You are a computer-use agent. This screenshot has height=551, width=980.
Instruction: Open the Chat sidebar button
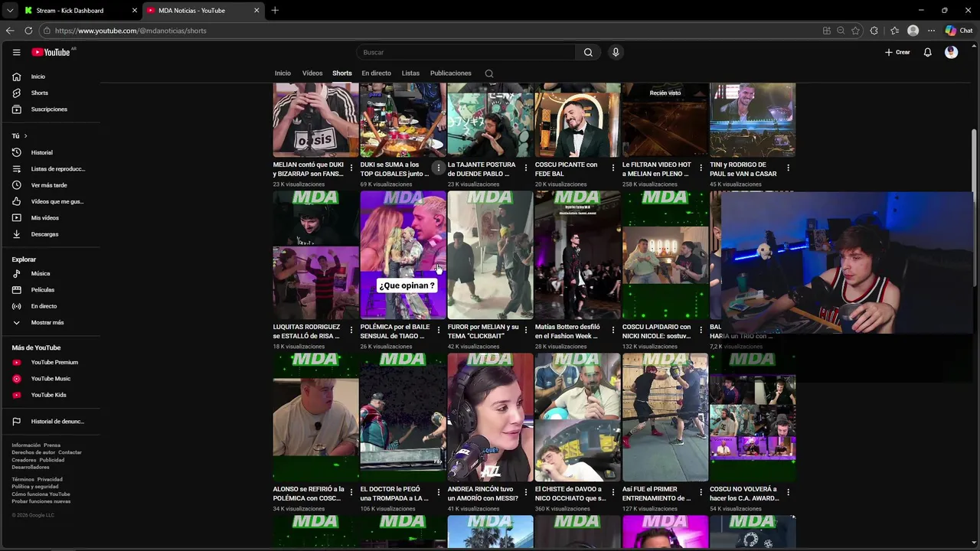pyautogui.click(x=959, y=31)
